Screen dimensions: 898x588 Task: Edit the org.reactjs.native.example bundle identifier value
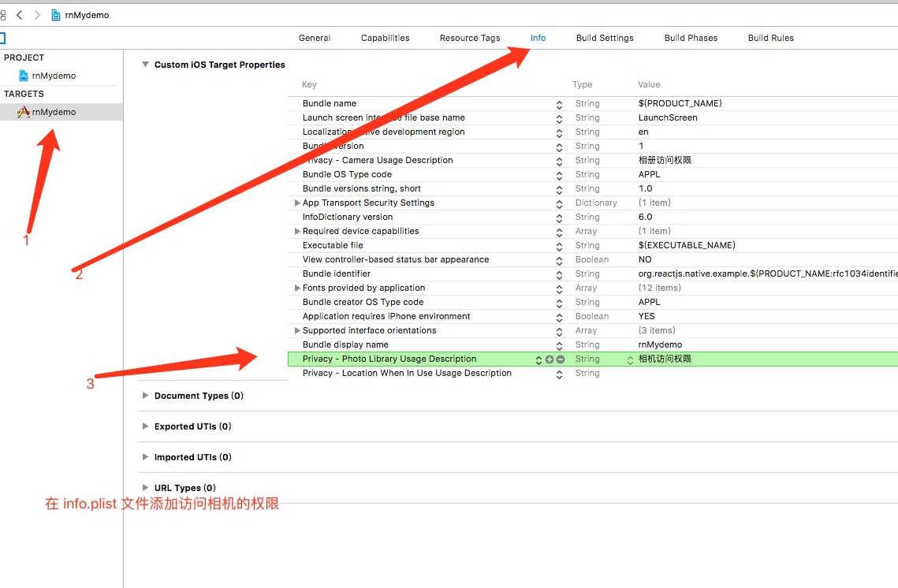pyautogui.click(x=768, y=274)
